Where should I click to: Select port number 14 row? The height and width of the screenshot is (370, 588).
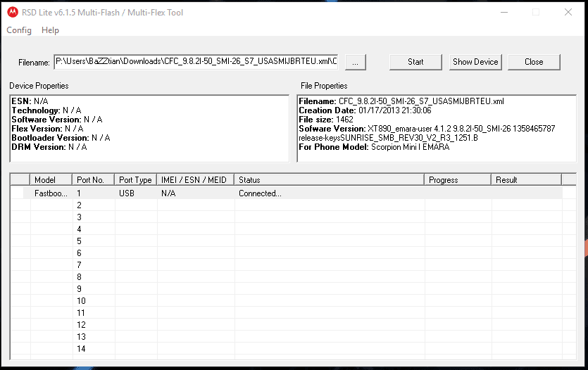[x=287, y=349]
